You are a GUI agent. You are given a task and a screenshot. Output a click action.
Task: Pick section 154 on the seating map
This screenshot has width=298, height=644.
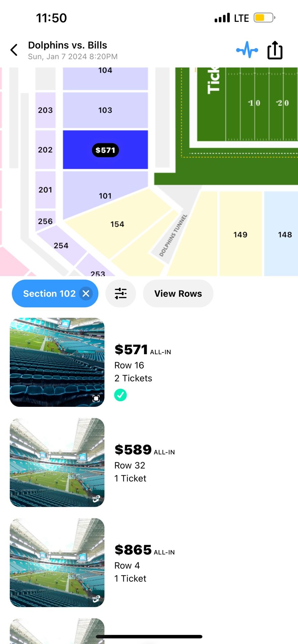point(117,224)
